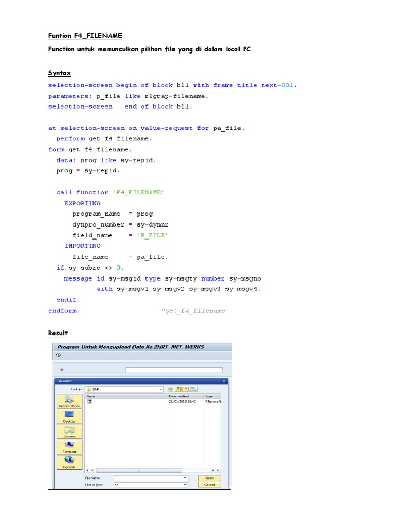Viewport: 399px width, 532px height.
Task: Select the file icon in list
Action: tap(90, 401)
